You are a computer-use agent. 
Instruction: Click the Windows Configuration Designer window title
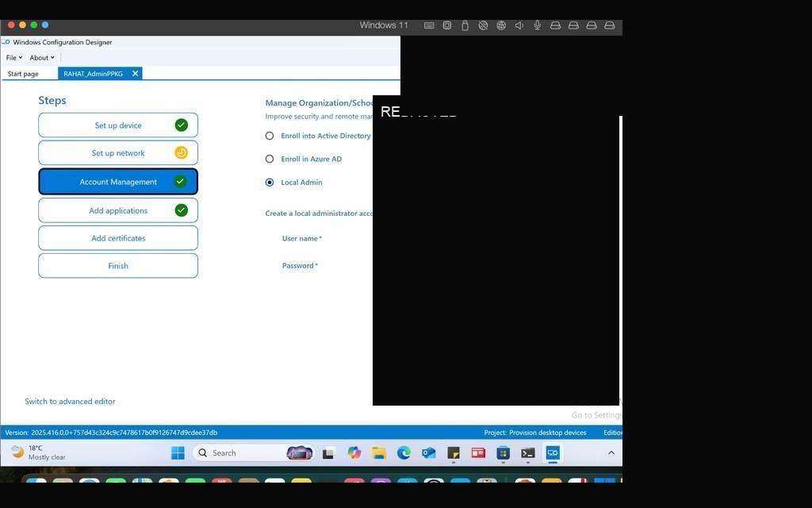point(62,42)
